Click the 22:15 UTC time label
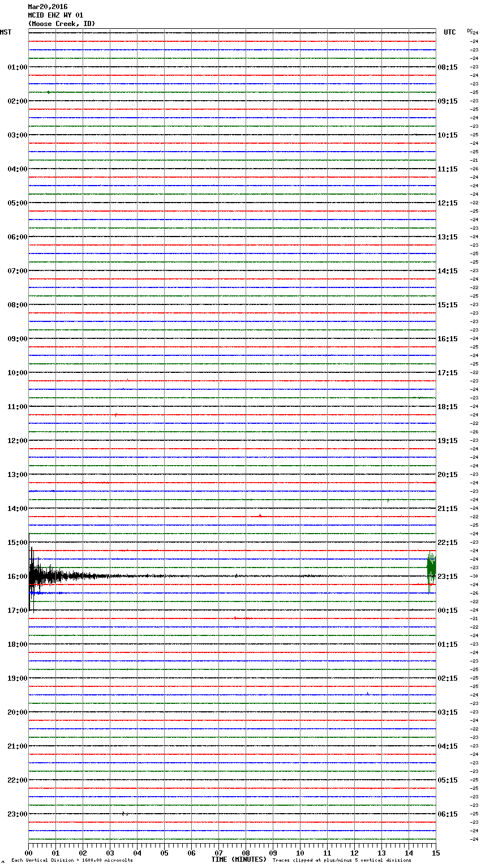481x868 pixels. pyautogui.click(x=448, y=543)
